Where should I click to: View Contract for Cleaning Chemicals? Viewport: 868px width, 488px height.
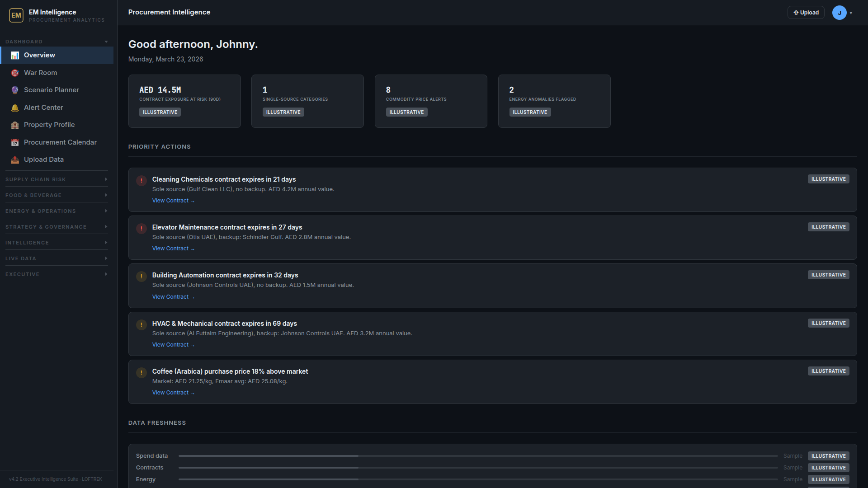173,201
